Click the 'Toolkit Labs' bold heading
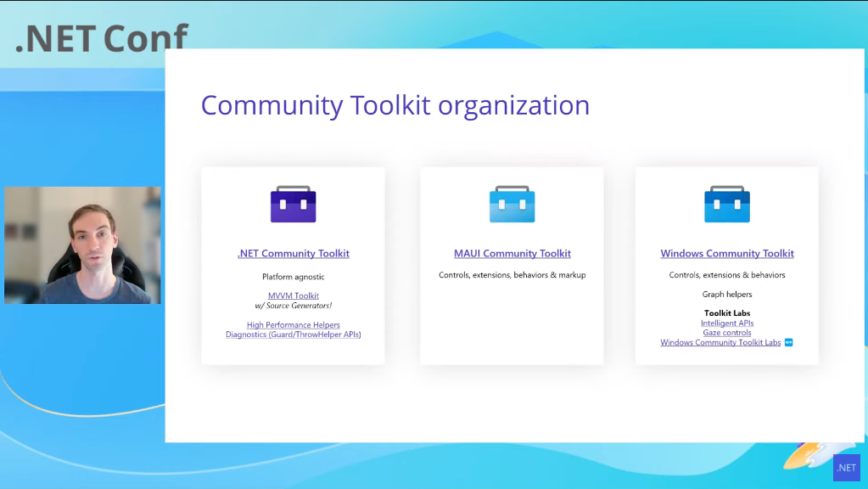The width and height of the screenshot is (868, 489). pyautogui.click(x=727, y=313)
